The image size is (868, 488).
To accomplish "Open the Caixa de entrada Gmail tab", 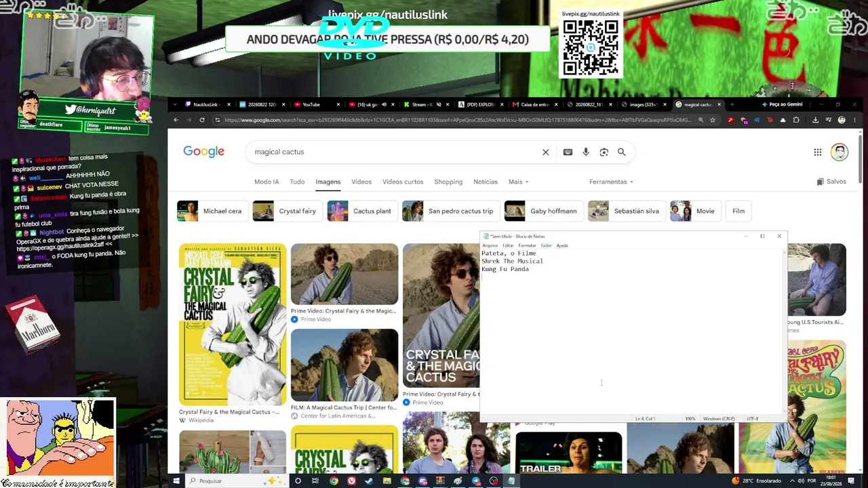I will (535, 104).
